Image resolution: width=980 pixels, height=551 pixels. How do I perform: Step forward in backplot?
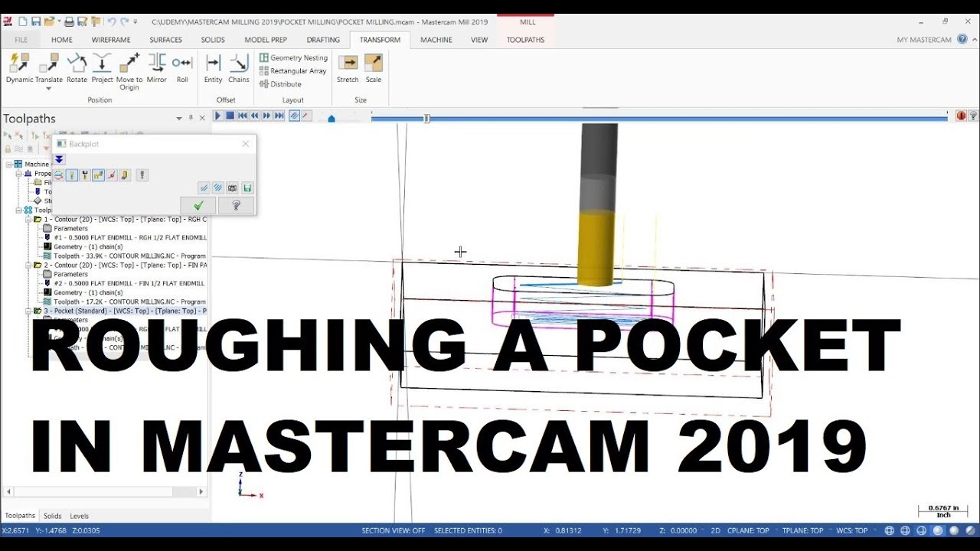267,116
